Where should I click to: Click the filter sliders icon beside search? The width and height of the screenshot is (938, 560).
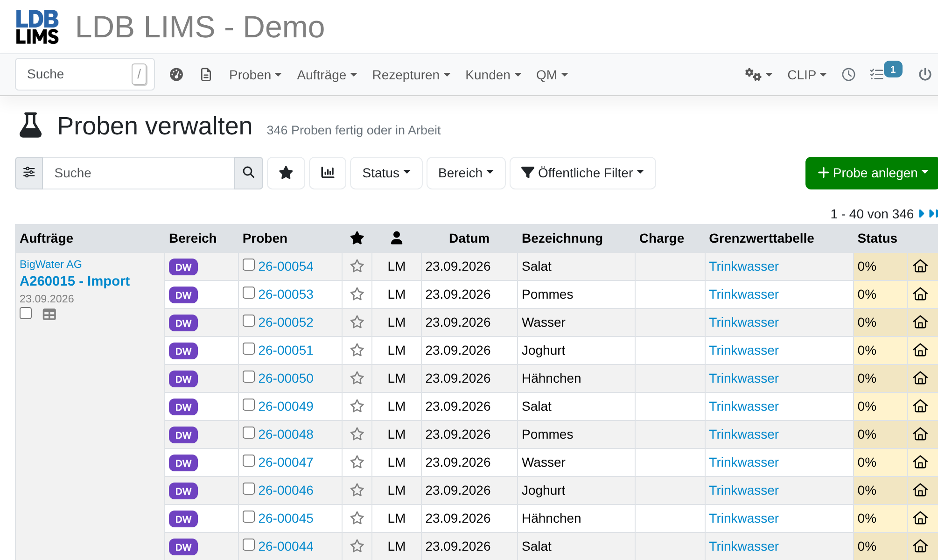click(x=29, y=173)
